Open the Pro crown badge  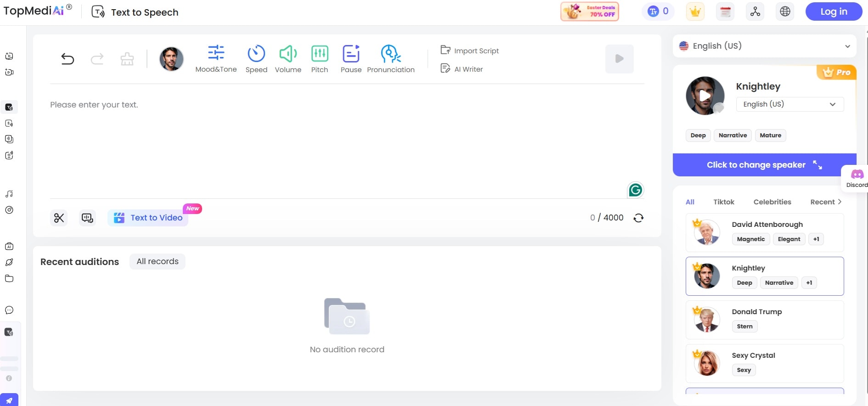coord(836,72)
